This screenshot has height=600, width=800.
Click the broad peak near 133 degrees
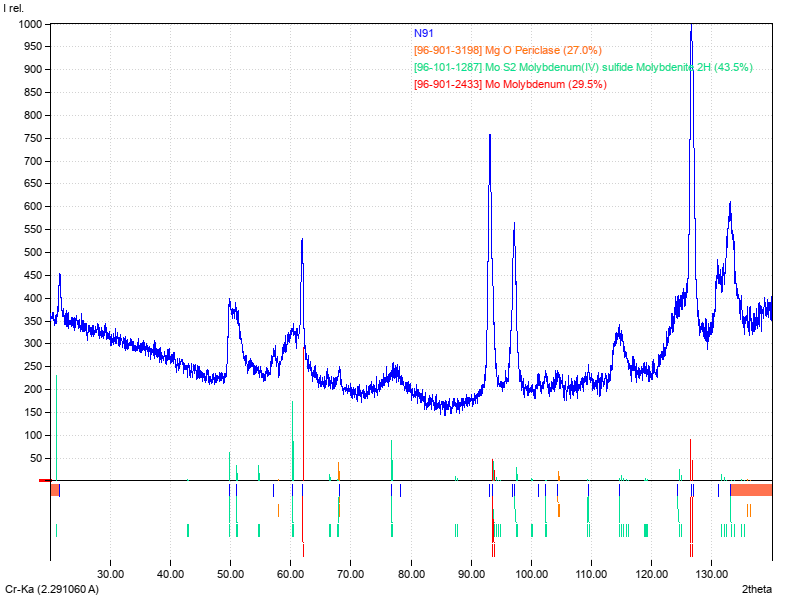click(730, 204)
